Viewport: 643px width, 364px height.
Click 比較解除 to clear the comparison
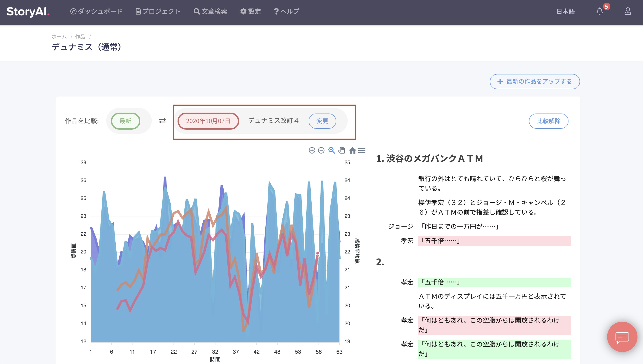click(548, 121)
